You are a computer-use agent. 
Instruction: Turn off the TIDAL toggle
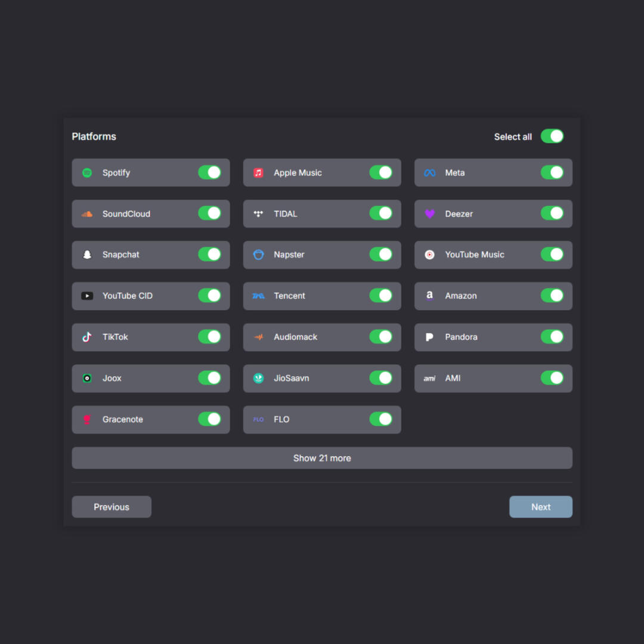point(380,213)
